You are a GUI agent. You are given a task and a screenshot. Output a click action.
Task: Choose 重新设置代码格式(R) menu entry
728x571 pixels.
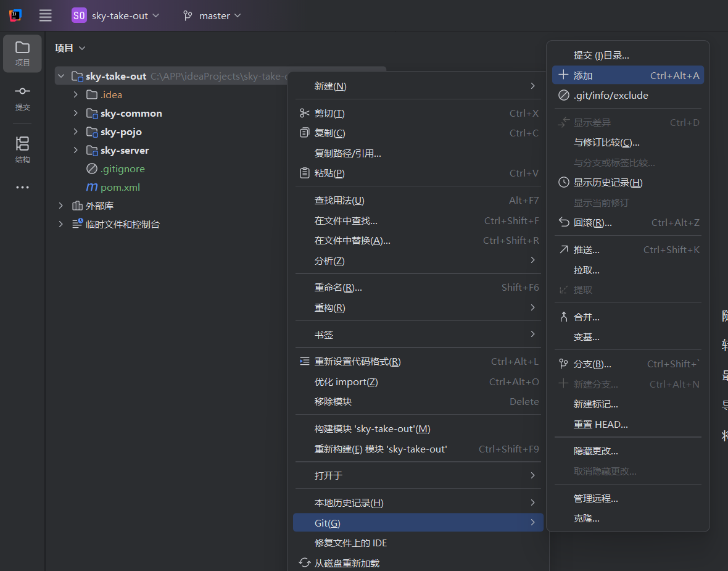pyautogui.click(x=418, y=362)
